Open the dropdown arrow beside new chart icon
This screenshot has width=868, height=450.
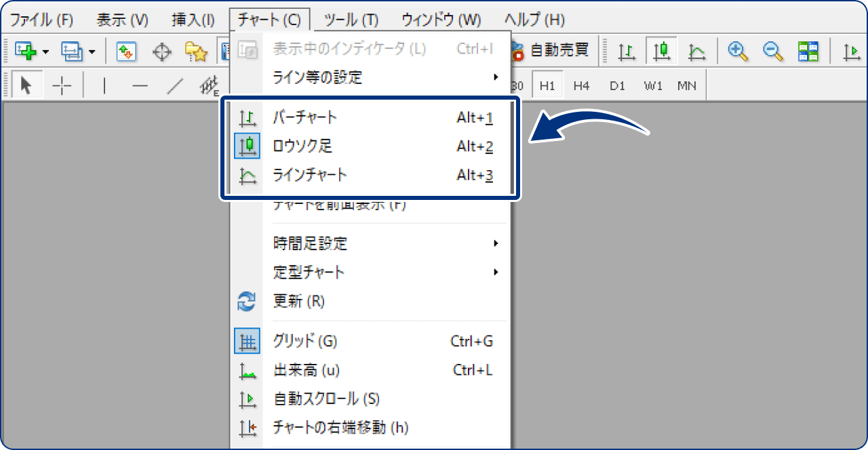tap(45, 50)
